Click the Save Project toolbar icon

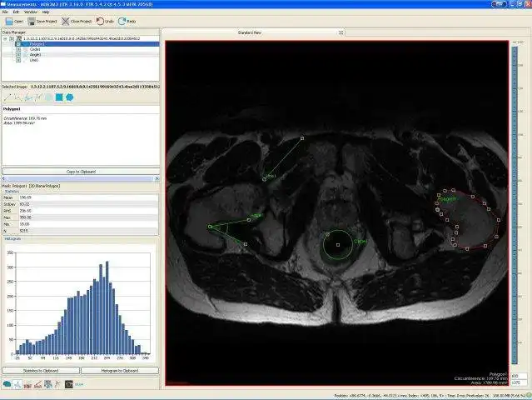(32, 22)
